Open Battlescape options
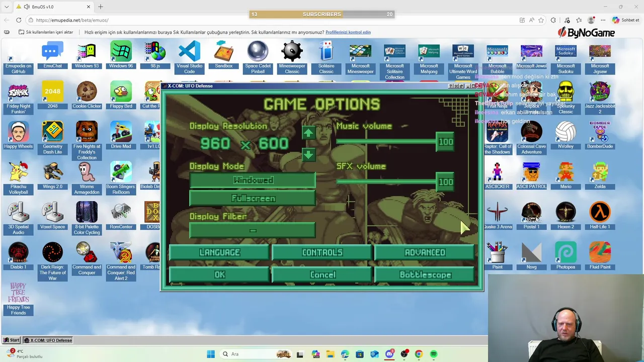Image resolution: width=644 pixels, height=362 pixels. click(x=425, y=275)
